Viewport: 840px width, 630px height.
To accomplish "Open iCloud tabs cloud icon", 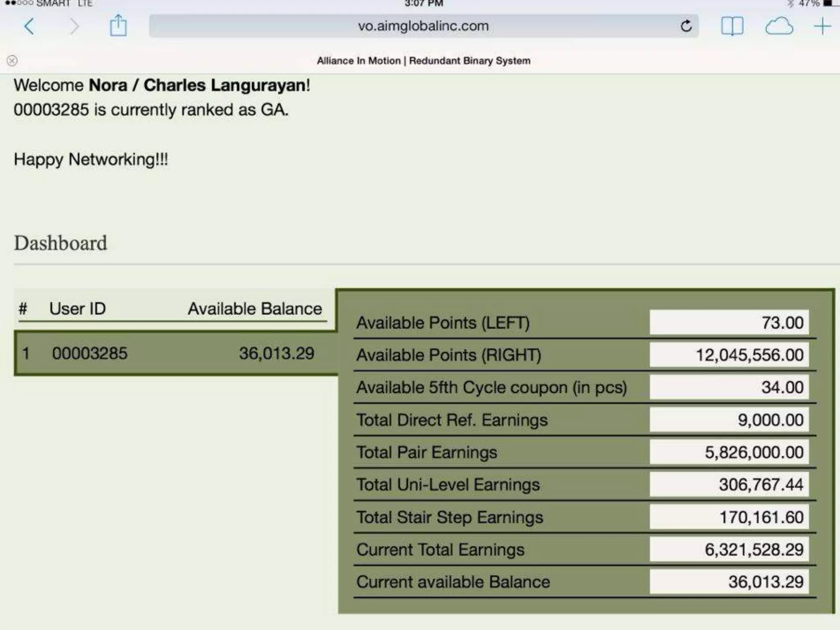I will pyautogui.click(x=779, y=27).
